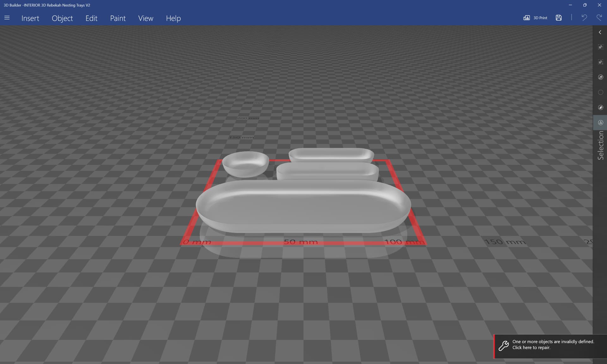Image resolution: width=607 pixels, height=364 pixels.
Task: Click the 3D Print button
Action: (x=535, y=18)
